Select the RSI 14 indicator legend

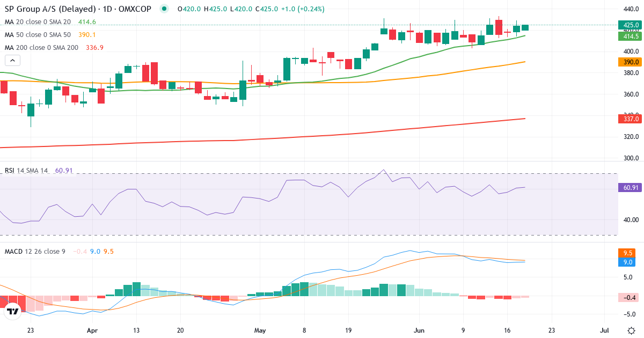(x=26, y=171)
